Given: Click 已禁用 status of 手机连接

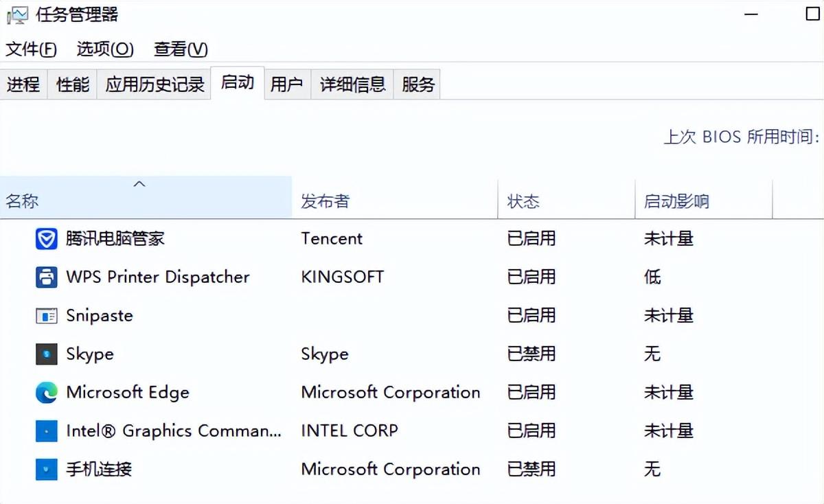Looking at the screenshot, I should point(531,470).
